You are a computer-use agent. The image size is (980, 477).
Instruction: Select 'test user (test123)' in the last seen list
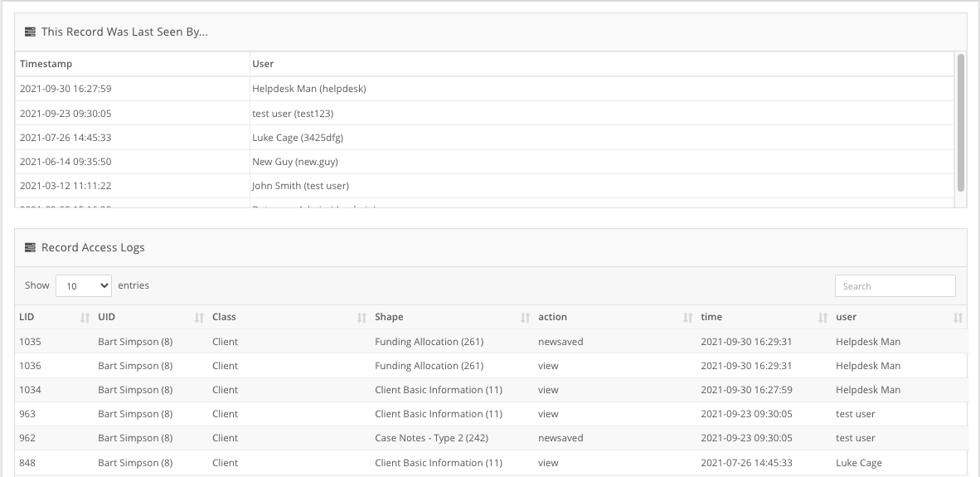point(293,113)
